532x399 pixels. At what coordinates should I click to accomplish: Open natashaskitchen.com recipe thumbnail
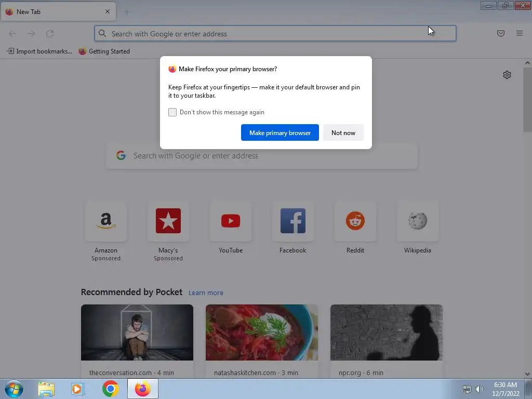pos(262,332)
